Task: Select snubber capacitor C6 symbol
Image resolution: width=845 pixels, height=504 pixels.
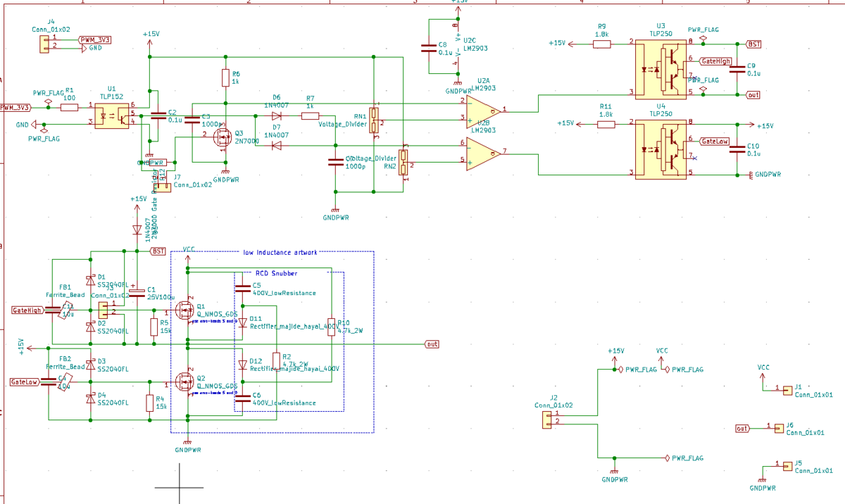Action: (242, 398)
